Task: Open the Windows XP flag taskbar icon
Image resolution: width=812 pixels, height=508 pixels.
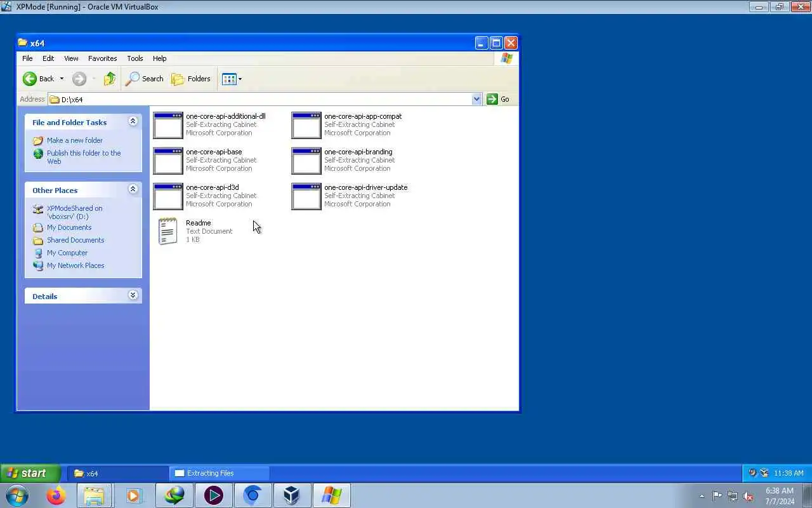Action: pos(331,495)
